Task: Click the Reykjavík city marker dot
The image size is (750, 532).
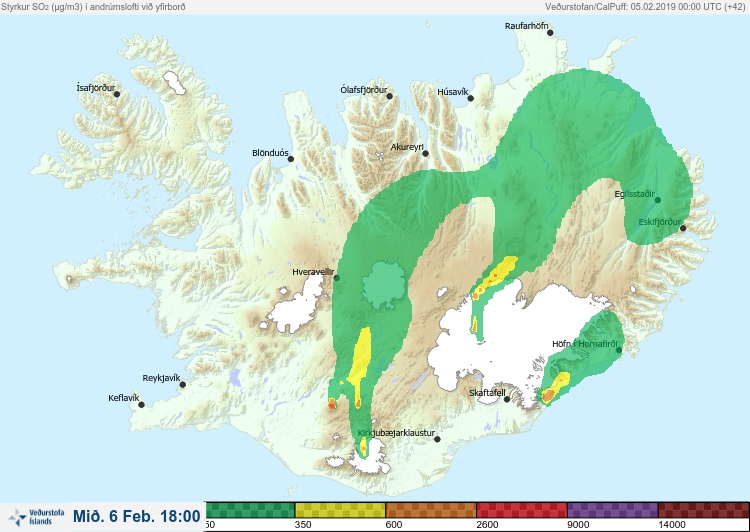Action: tap(182, 384)
